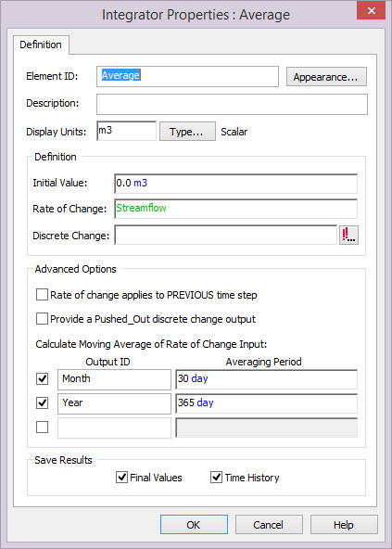392x549 pixels.
Task: Click the 365 day Averaging Period field
Action: pyautogui.click(x=266, y=403)
